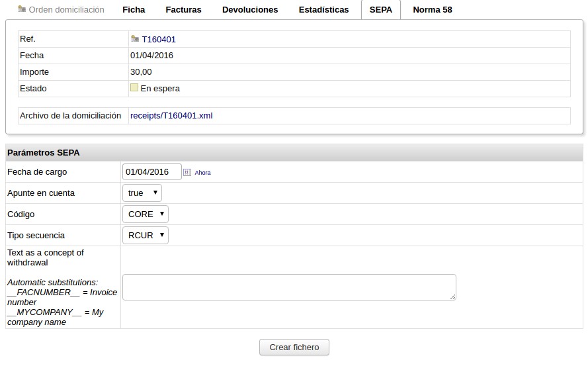Select the SEPA tab
Viewport: 588px width, 368px height.
(x=380, y=10)
